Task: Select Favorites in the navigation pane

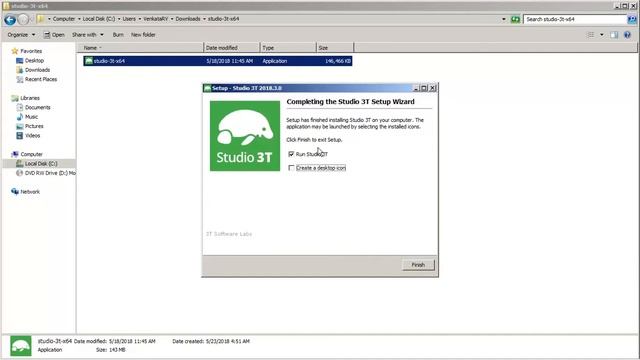Action: pos(31,51)
